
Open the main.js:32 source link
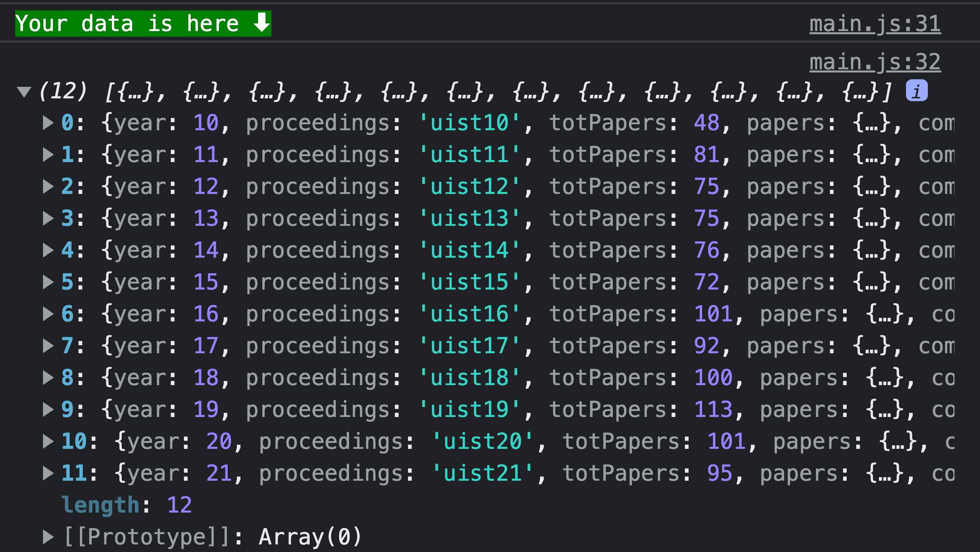click(875, 62)
